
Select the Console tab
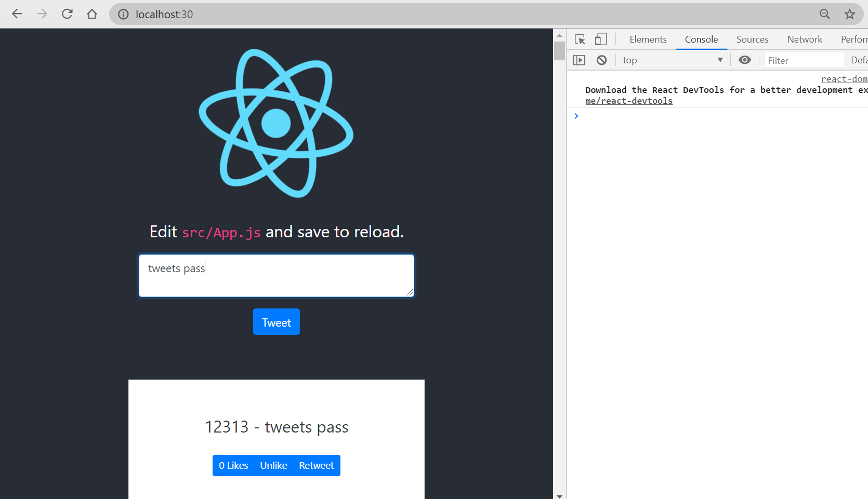(x=701, y=39)
